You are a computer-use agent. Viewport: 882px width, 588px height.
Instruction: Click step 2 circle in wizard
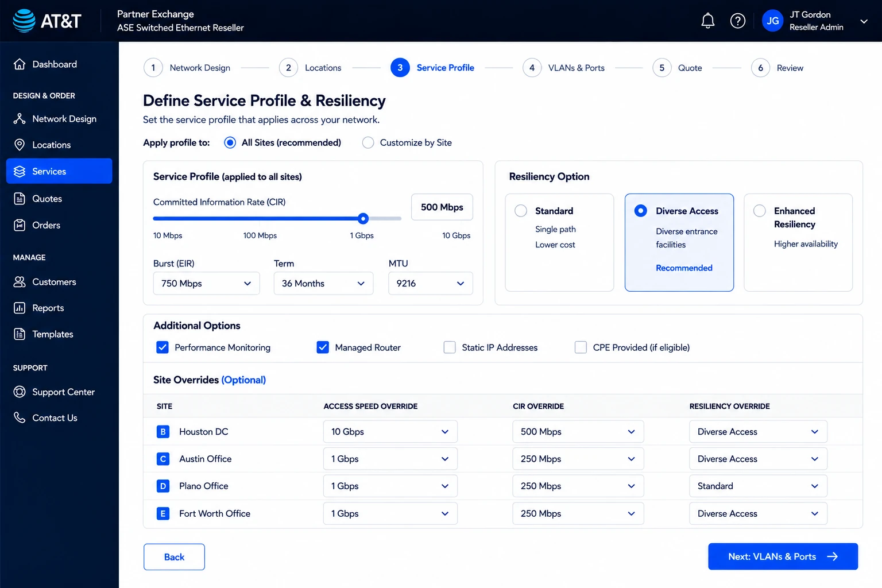(x=288, y=68)
